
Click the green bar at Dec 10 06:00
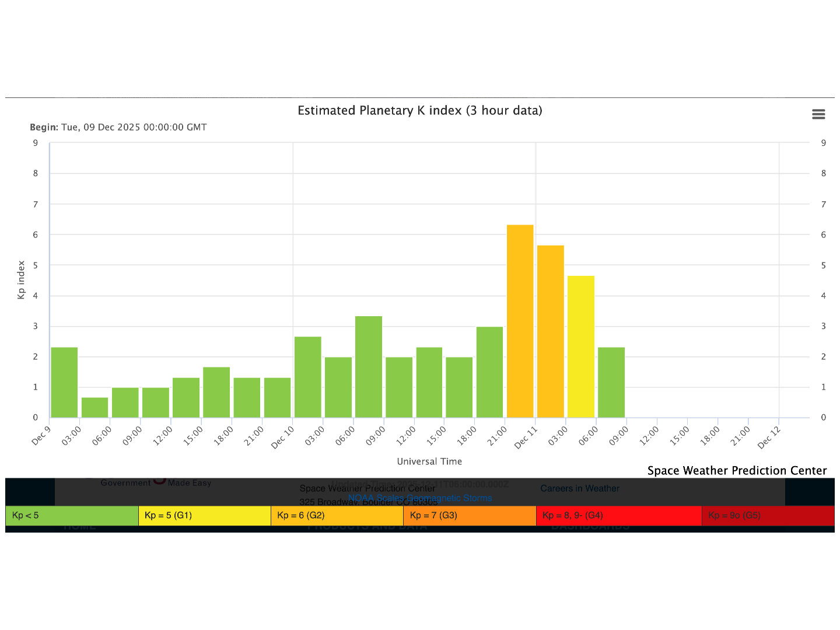(x=368, y=366)
